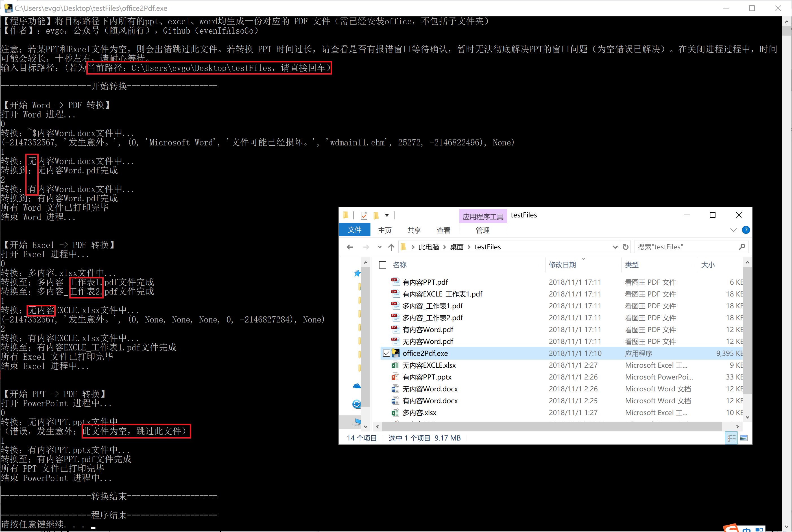Switch to large icons view button

coord(743,438)
